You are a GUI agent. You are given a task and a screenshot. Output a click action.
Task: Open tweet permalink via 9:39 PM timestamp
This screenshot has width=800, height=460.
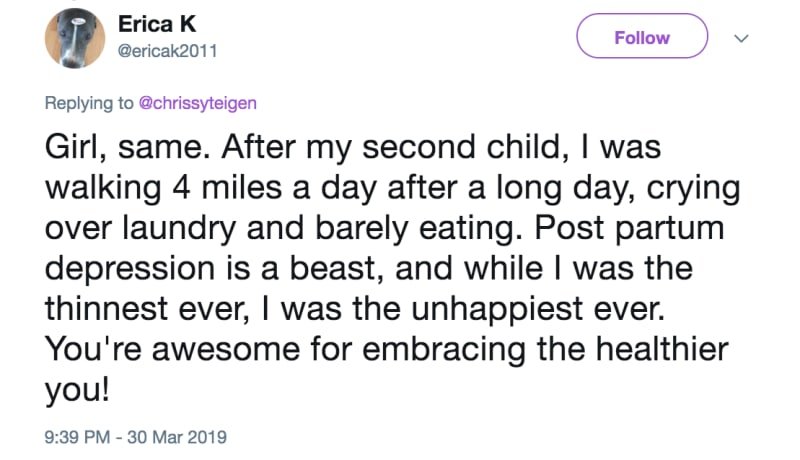77,437
